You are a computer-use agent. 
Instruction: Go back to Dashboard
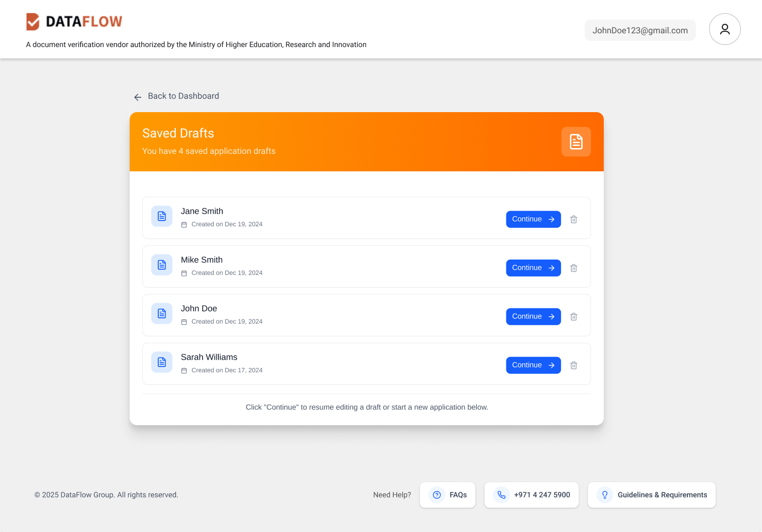176,96
